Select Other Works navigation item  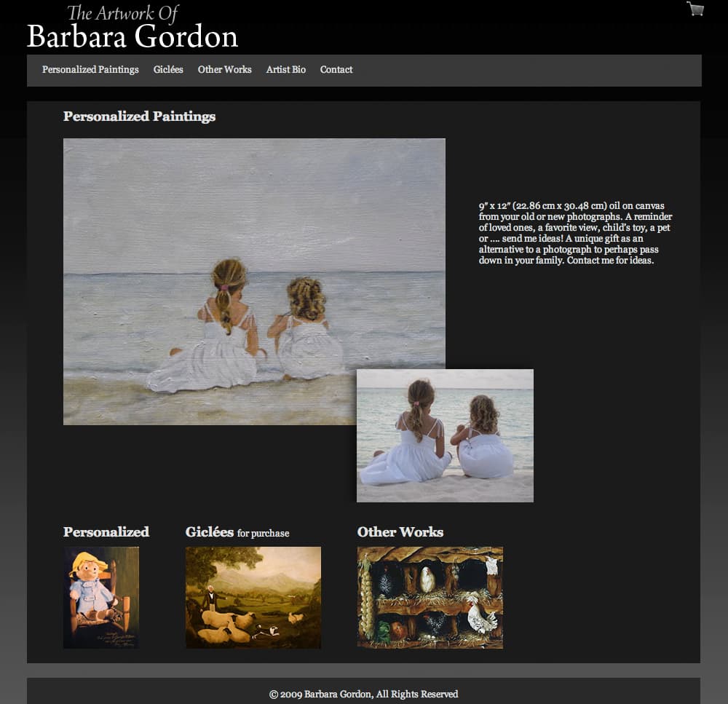225,69
